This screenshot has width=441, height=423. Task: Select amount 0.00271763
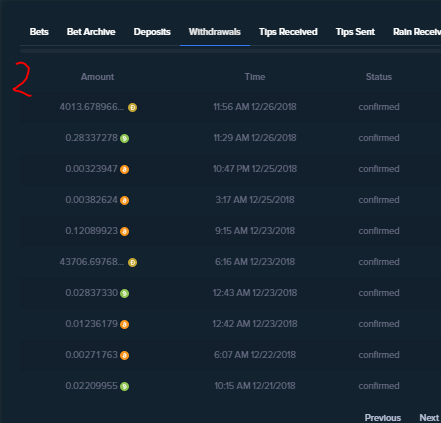(91, 355)
